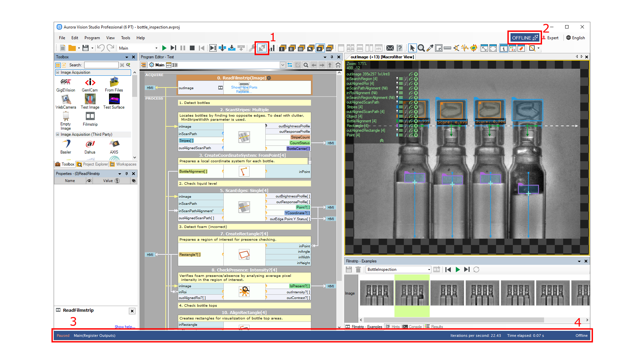
Task: Select the first filmstrip thumbnail image
Action: coord(377,293)
